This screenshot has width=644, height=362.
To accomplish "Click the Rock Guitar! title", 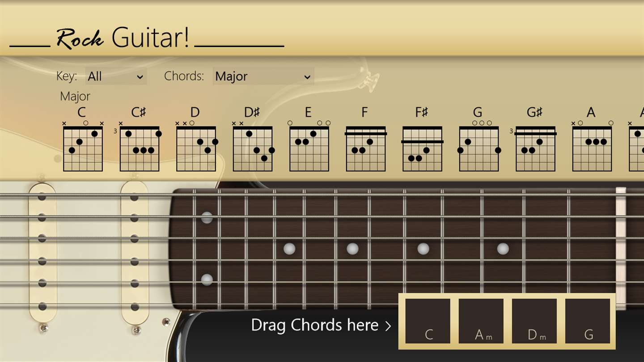I will click(123, 38).
